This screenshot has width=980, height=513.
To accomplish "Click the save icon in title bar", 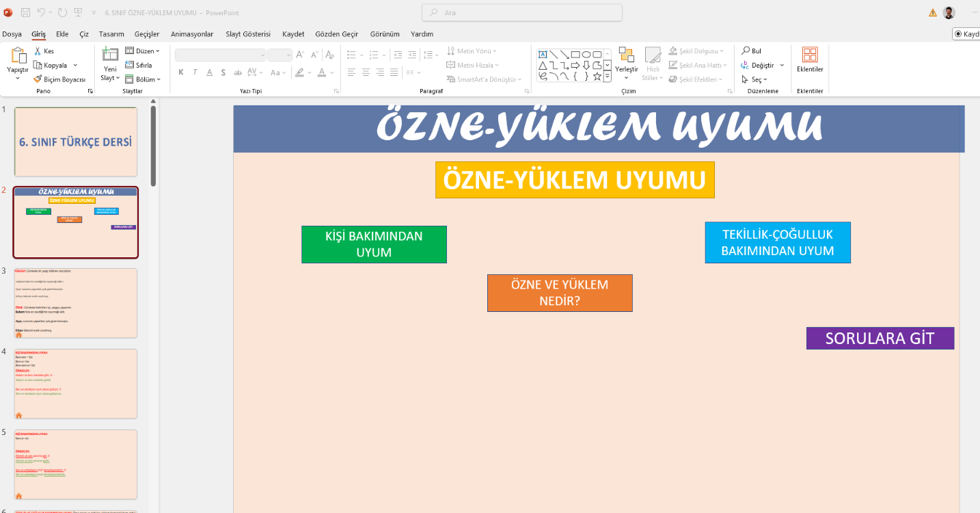I will tap(25, 12).
